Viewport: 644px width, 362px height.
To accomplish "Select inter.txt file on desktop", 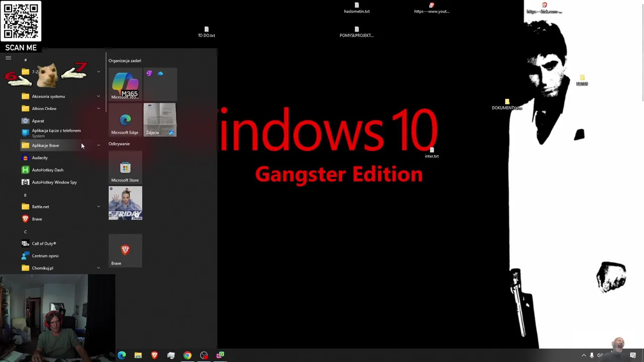I will [432, 153].
